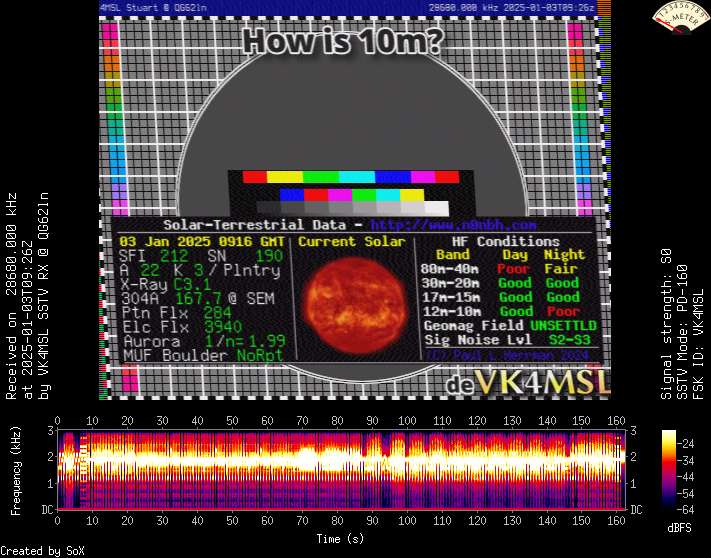Select the green bar in the top color row
Viewport: 711px width, 558px height.
pyautogui.click(x=319, y=177)
